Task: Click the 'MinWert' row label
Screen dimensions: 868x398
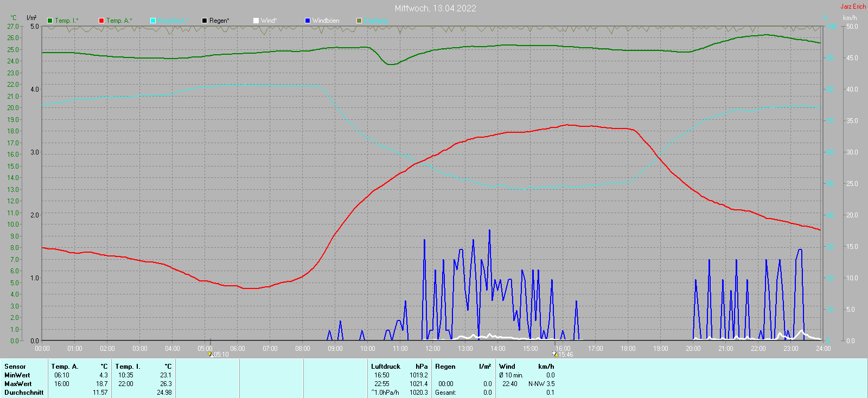Action: pos(17,375)
